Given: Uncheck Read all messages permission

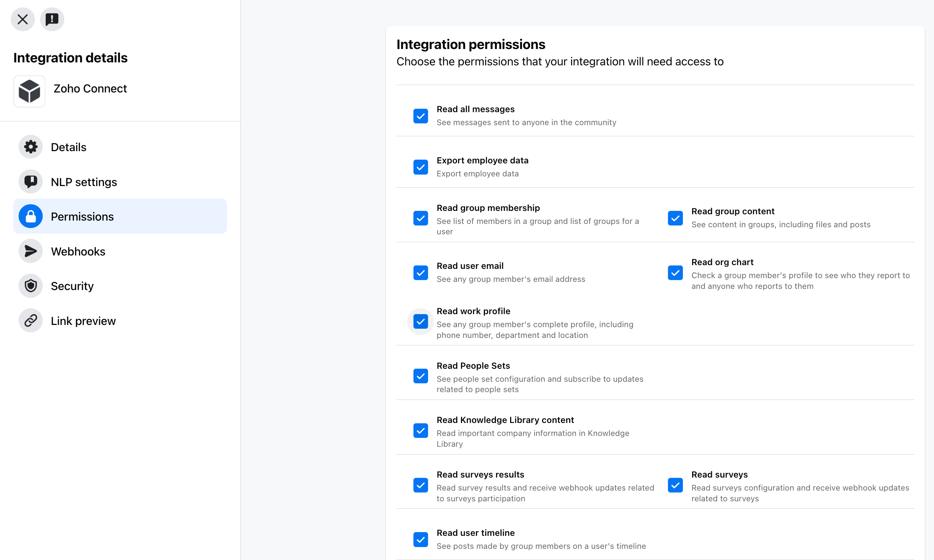Looking at the screenshot, I should click(x=421, y=116).
